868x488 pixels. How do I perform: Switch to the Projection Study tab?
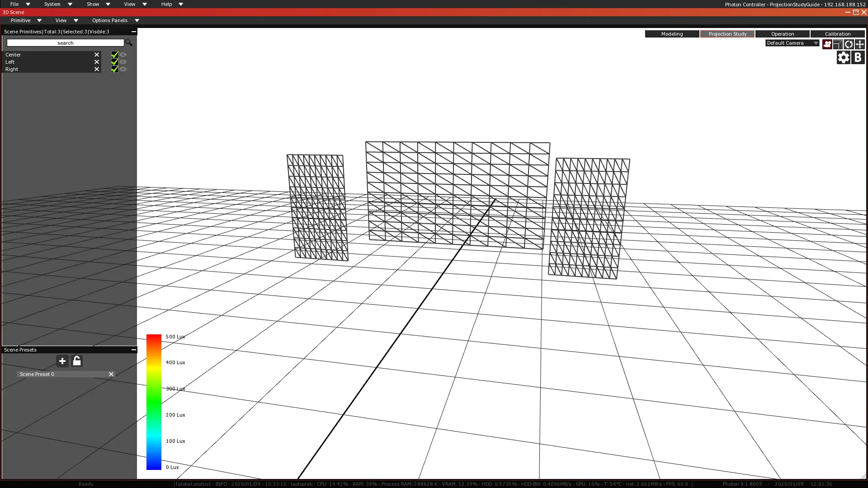[727, 34]
